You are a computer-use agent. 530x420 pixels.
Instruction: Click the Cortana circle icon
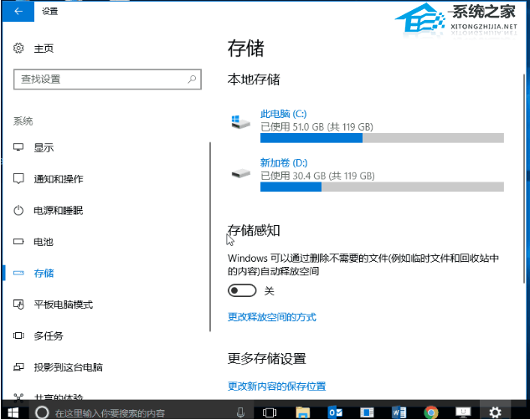click(42, 412)
